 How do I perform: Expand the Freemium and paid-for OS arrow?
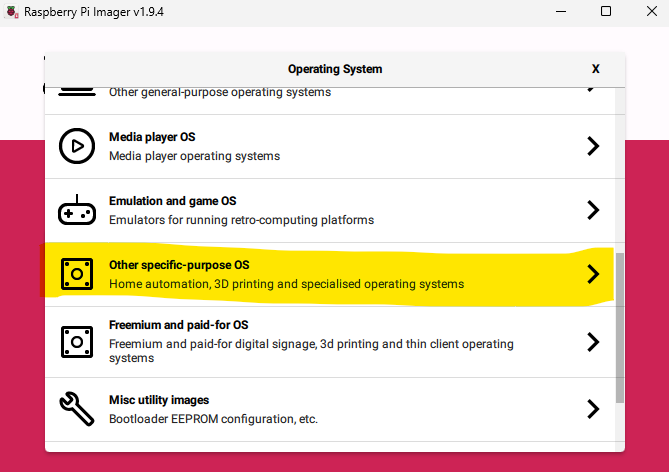point(593,342)
